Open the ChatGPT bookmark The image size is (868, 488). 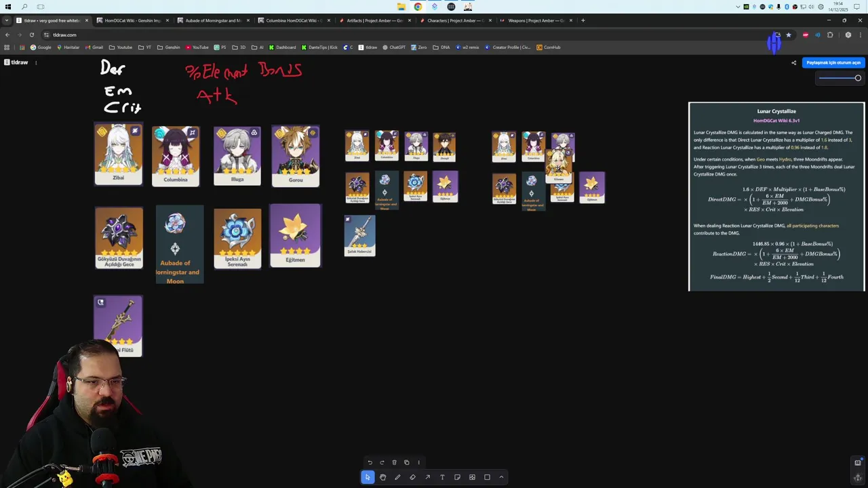click(394, 47)
